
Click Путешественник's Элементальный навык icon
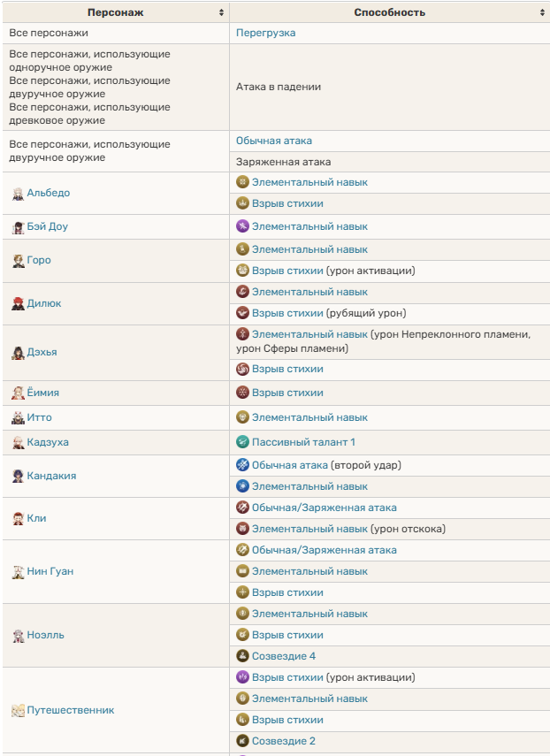242,699
